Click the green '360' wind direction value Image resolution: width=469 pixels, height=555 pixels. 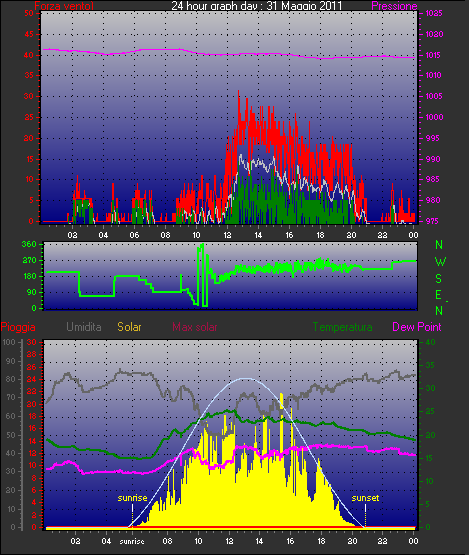[x=29, y=244]
